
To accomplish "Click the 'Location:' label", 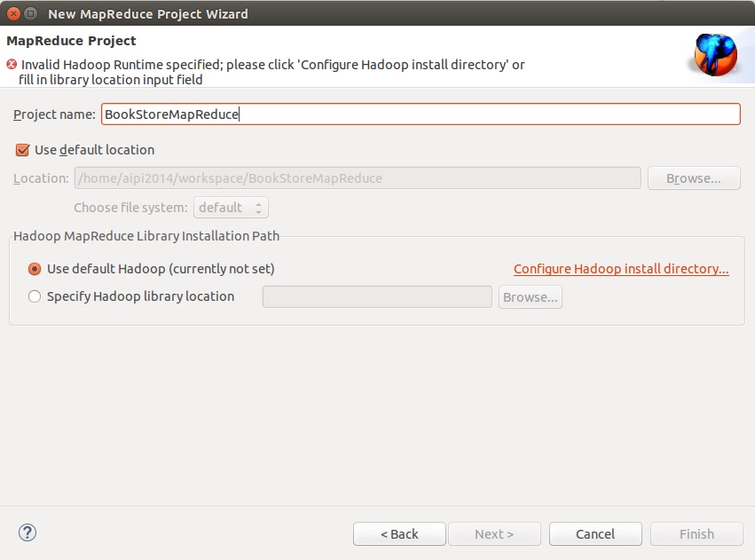I will (x=41, y=178).
